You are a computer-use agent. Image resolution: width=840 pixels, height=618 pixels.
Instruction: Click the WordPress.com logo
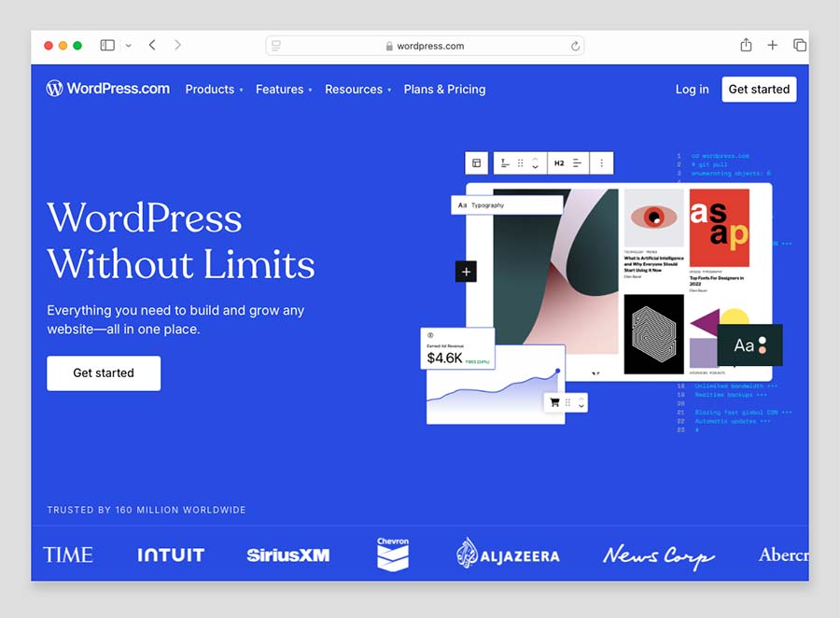(107, 89)
